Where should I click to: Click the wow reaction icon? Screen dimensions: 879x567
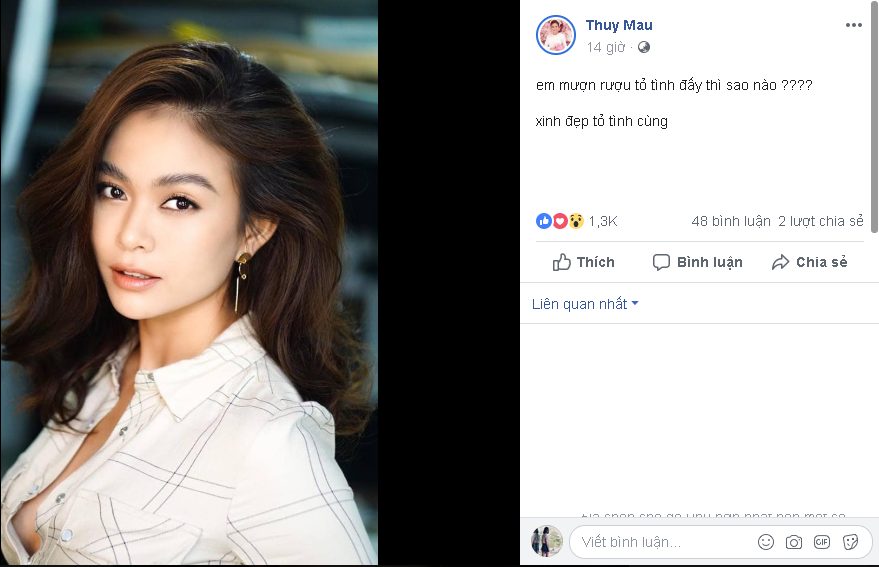(x=576, y=221)
